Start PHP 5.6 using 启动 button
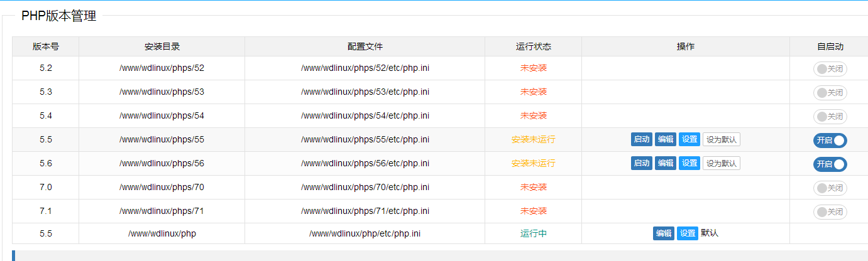The height and width of the screenshot is (261, 868). (x=641, y=163)
